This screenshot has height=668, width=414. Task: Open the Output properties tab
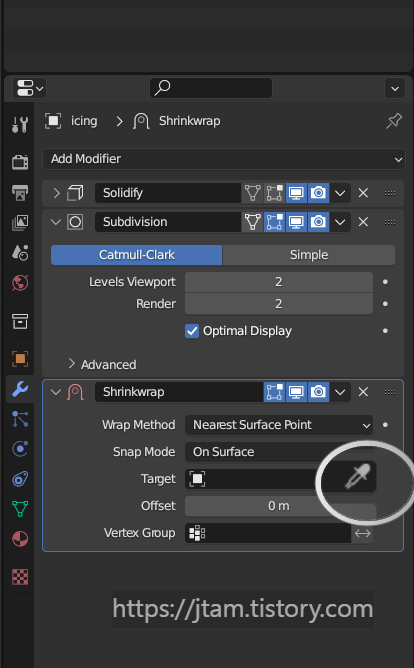[x=20, y=193]
